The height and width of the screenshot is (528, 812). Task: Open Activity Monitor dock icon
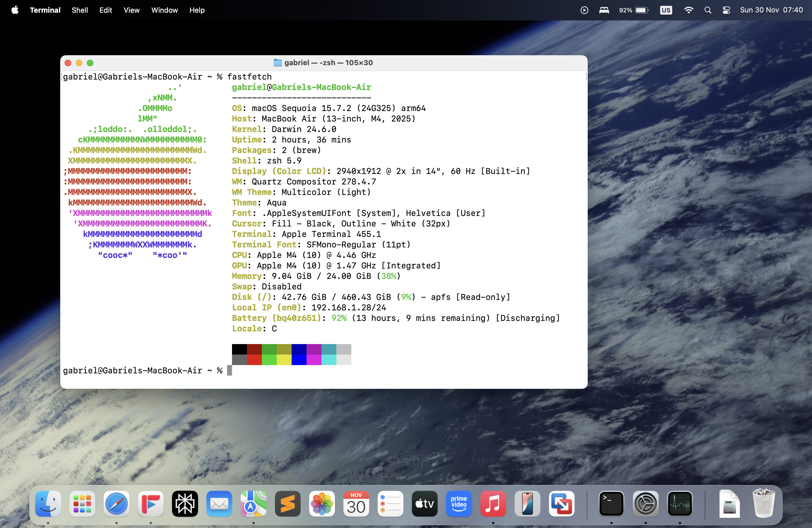680,503
